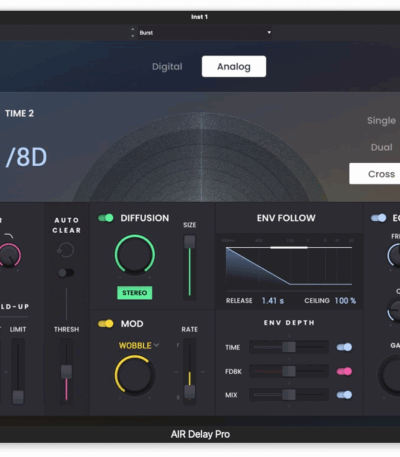Toggle the env depth MIX switch

tap(344, 395)
